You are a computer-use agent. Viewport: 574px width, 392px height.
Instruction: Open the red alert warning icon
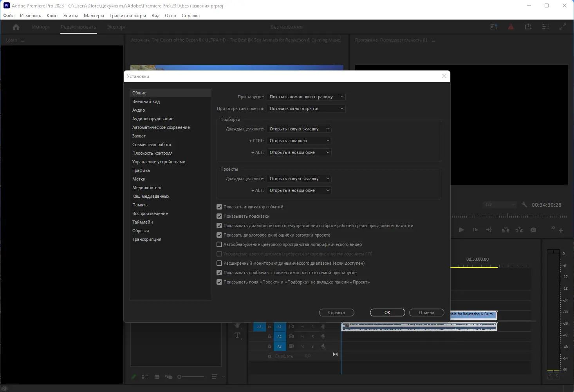pos(511,27)
